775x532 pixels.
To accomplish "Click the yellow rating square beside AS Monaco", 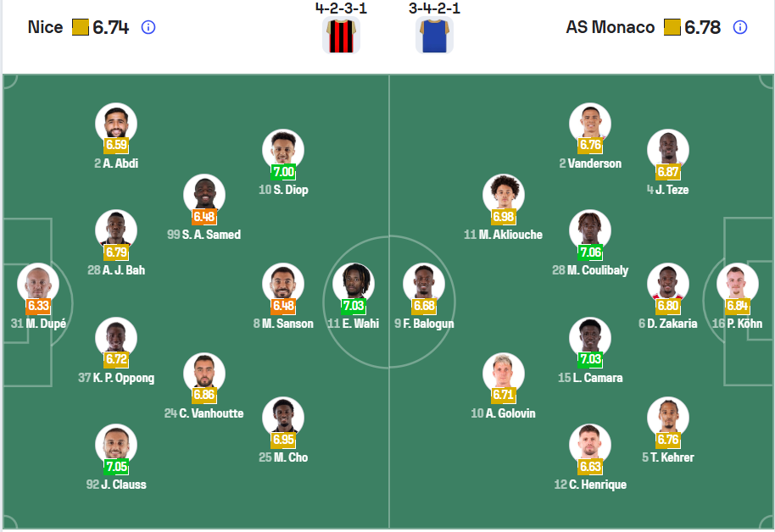I will point(672,27).
